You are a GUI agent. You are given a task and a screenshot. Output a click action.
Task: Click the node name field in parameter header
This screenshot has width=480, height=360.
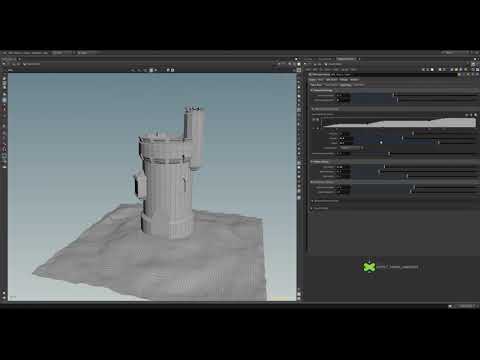pos(395,75)
